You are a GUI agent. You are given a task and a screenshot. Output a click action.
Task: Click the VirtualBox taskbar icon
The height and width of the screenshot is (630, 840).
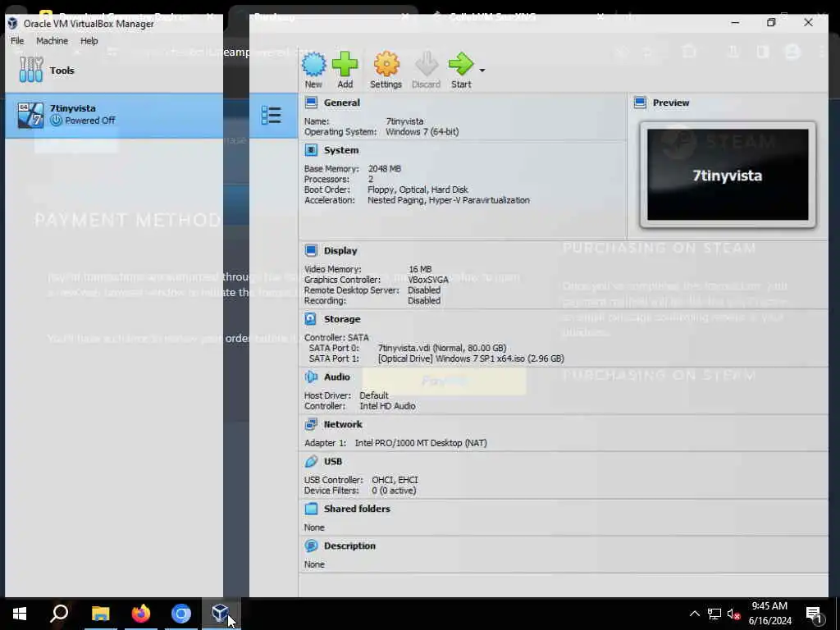click(221, 614)
